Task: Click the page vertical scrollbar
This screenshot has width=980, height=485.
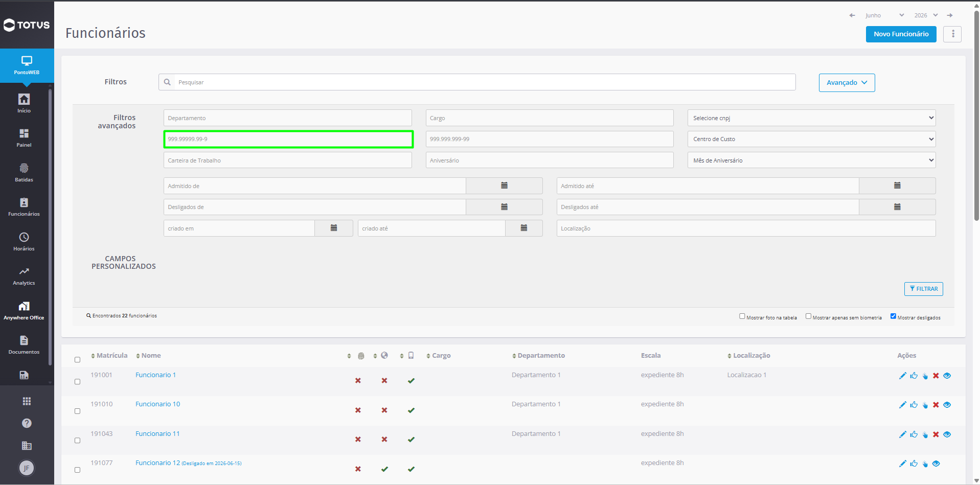Action: 976,115
